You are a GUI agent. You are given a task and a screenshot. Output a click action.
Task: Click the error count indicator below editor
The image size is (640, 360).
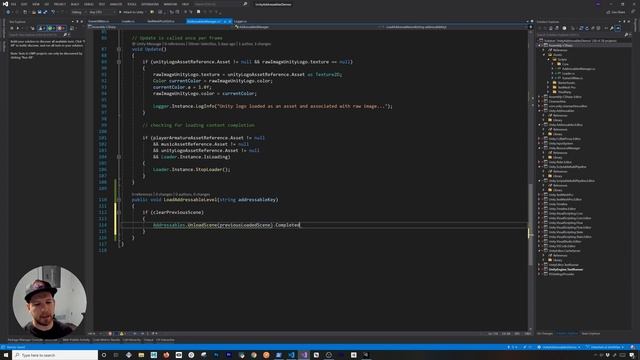(x=111, y=333)
